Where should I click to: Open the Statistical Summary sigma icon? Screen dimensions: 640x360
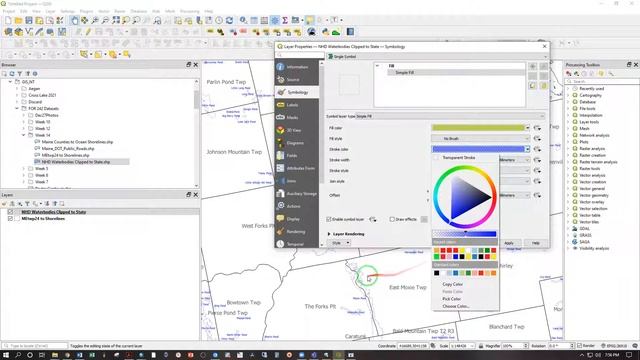(x=285, y=20)
